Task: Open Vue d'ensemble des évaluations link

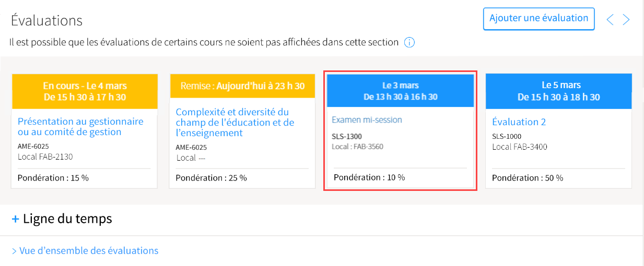Action: tap(85, 251)
